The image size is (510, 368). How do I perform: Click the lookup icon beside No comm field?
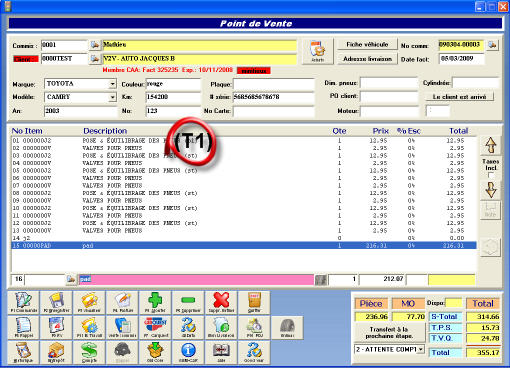492,45
